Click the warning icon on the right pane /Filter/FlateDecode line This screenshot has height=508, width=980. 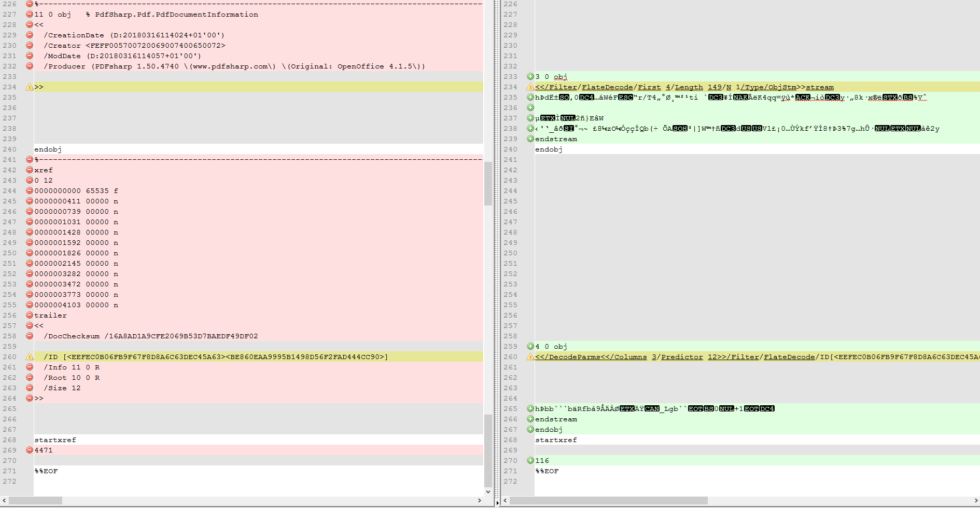pyautogui.click(x=530, y=87)
